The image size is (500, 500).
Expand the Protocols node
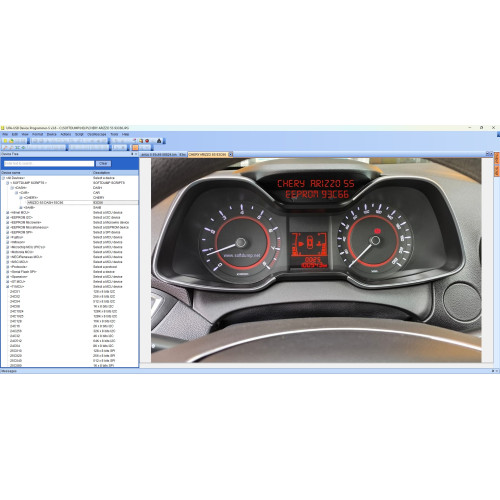pyautogui.click(x=8, y=267)
